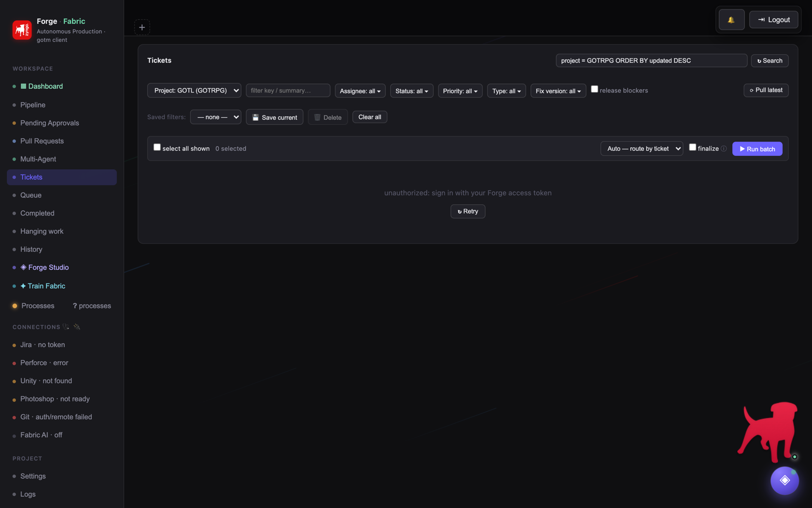Open Forge Studio
This screenshot has width=812, height=508.
62,267
